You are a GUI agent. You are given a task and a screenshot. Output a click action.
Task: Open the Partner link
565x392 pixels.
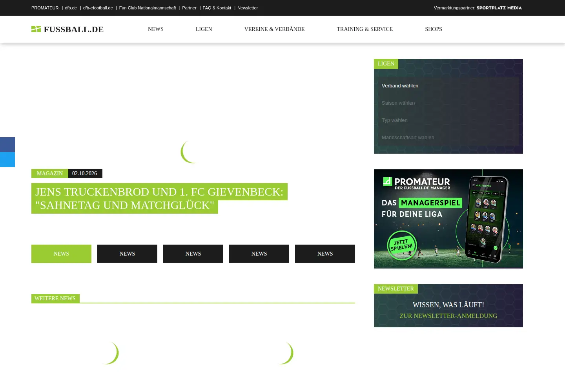189,8
